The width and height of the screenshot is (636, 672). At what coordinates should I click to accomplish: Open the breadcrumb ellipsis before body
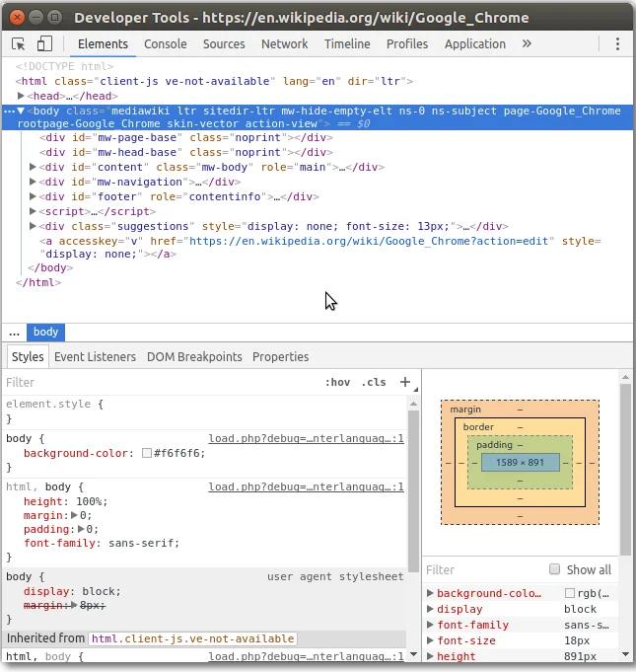point(14,333)
